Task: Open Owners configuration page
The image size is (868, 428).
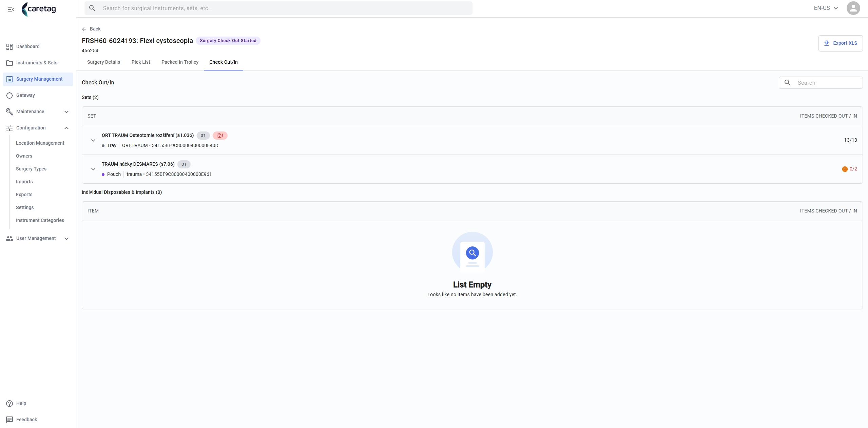Action: [x=24, y=156]
